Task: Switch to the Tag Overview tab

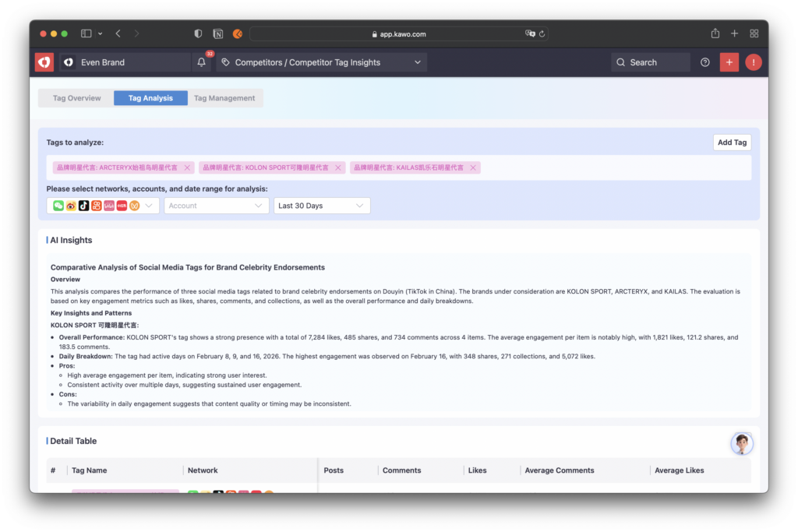Action: click(76, 98)
